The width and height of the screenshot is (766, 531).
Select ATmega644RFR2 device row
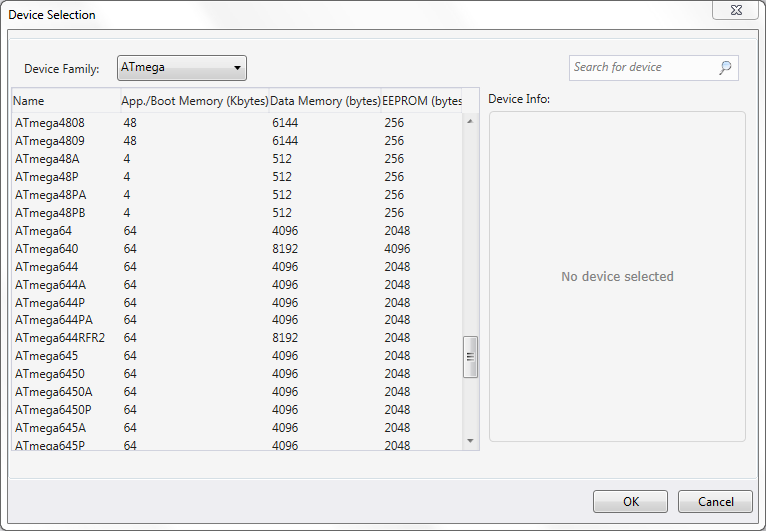pos(237,338)
